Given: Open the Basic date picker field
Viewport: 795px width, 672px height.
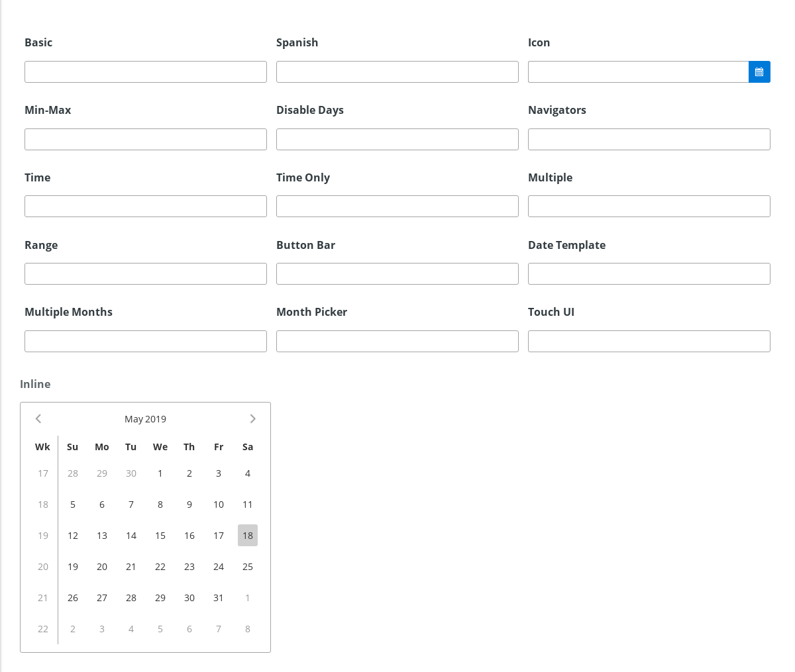Looking at the screenshot, I should [x=146, y=72].
